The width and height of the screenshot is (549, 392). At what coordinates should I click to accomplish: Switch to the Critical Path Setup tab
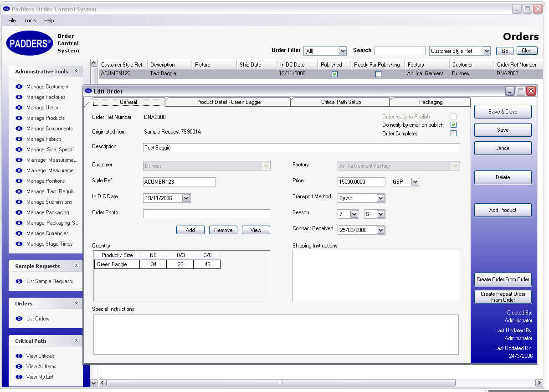pos(341,102)
